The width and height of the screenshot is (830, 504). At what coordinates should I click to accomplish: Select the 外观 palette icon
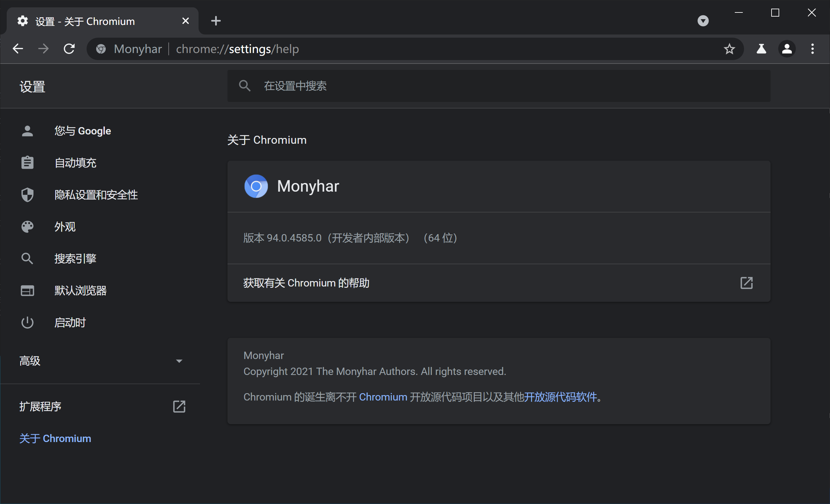coord(27,226)
